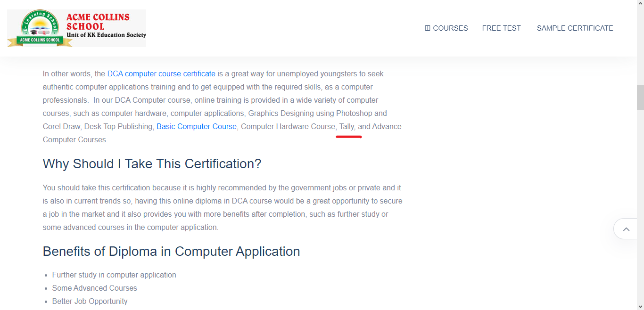Click the red ACME COLLINS SCHOOL title
This screenshot has width=644, height=310.
[98, 22]
